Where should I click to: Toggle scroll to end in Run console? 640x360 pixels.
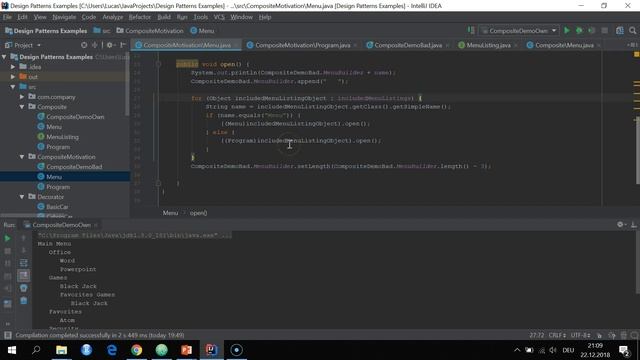click(24, 276)
